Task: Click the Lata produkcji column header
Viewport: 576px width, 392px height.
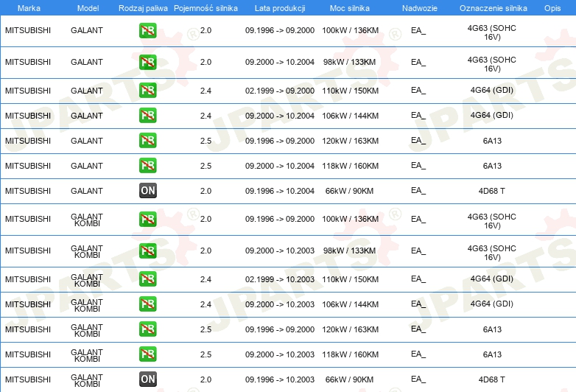Action: coord(280,8)
